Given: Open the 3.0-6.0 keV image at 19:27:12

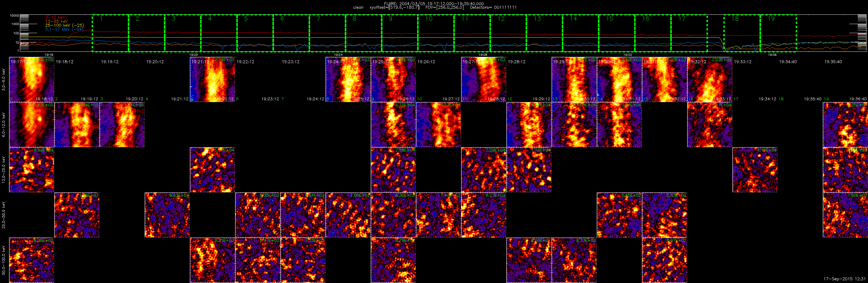Looking at the screenshot, I should click(484, 79).
